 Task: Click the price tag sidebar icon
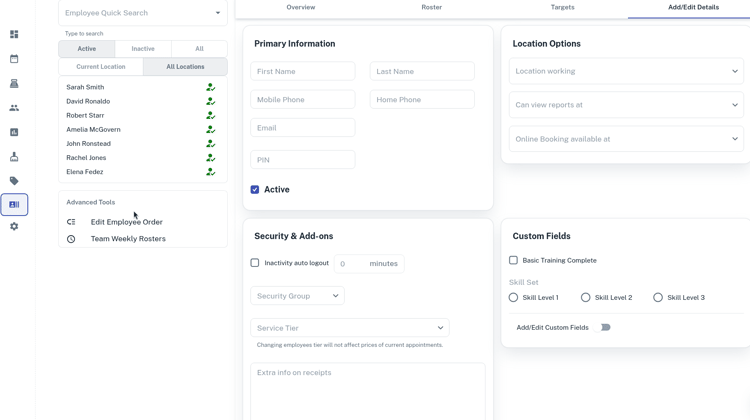14,181
